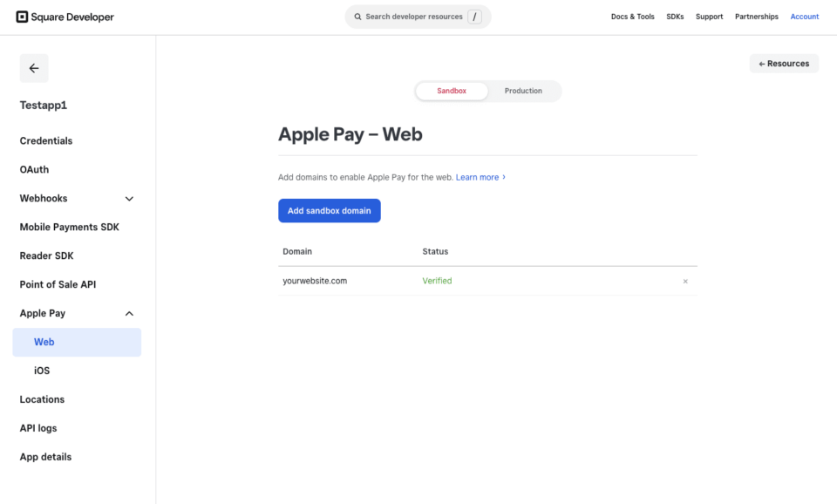
Task: Click the Testapp1 application name
Action: coord(44,106)
